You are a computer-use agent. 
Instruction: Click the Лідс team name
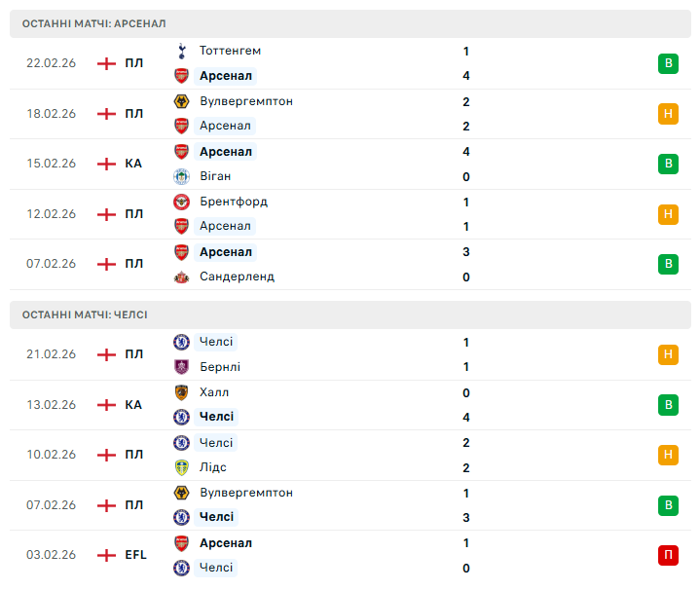(x=213, y=467)
